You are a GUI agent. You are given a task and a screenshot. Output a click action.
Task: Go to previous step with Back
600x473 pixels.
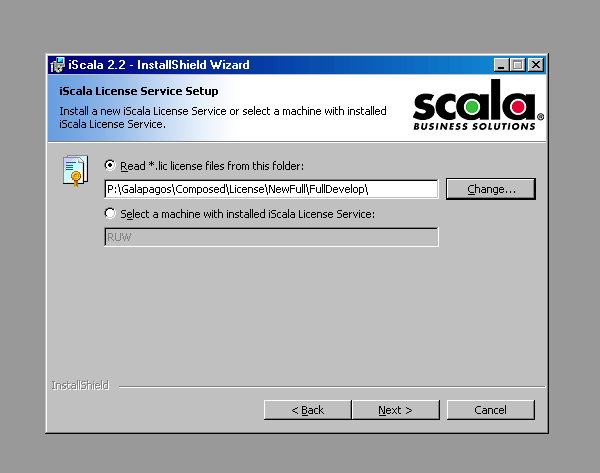click(x=307, y=410)
